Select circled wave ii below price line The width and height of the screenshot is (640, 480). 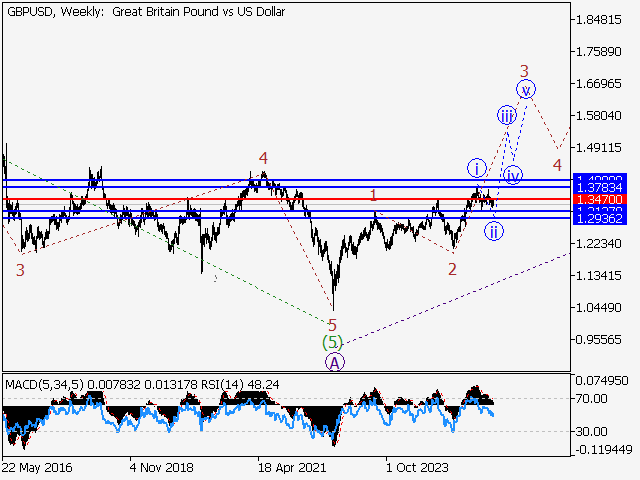click(x=493, y=232)
